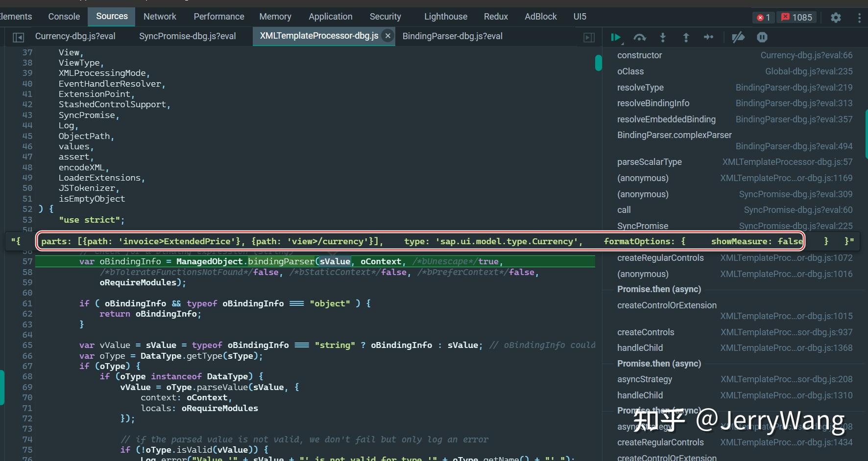This screenshot has height=461, width=868.
Task: Toggle breakpoint on line 61
Action: coord(27,303)
